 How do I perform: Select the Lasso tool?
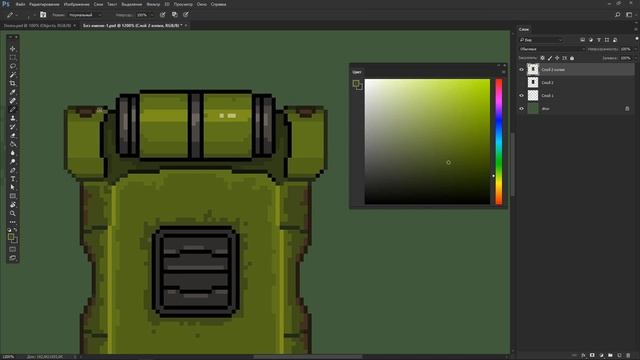[x=13, y=66]
